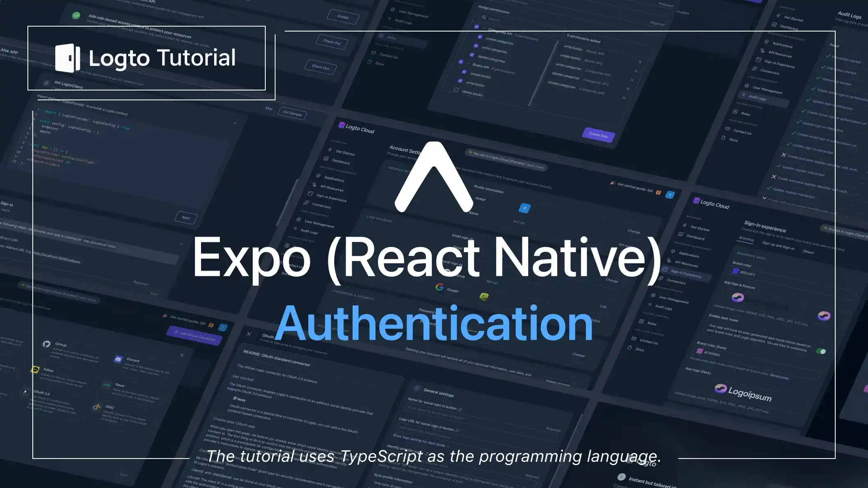
Task: Open Connectors from the sidebar
Action: 322,206
